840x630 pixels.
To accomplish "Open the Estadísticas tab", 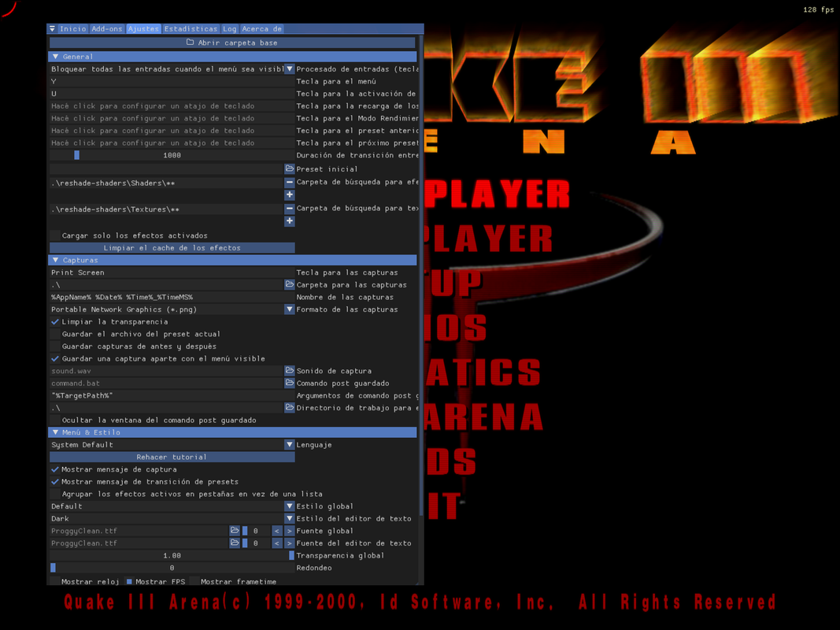I will pos(191,29).
